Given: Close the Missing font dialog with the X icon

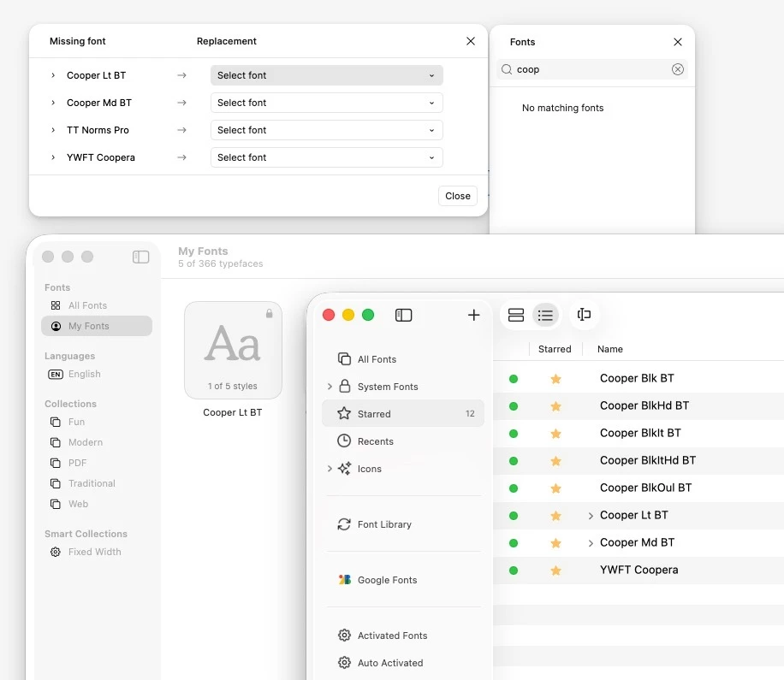Looking at the screenshot, I should coord(471,41).
